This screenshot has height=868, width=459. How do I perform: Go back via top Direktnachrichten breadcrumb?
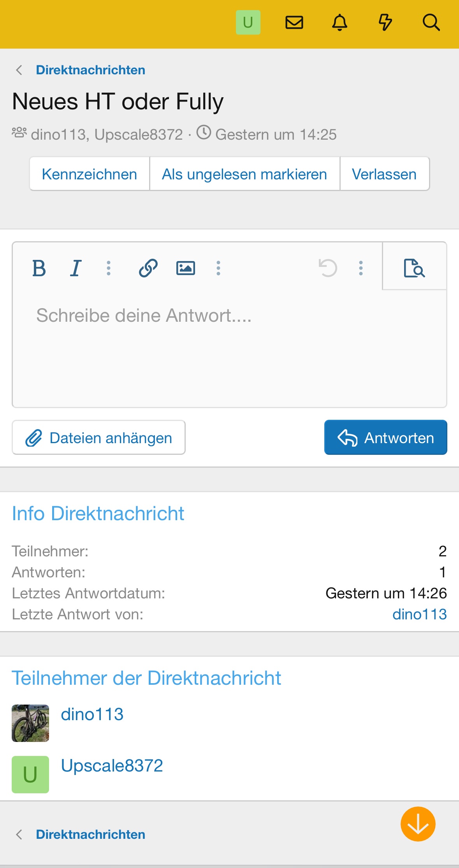pos(90,70)
